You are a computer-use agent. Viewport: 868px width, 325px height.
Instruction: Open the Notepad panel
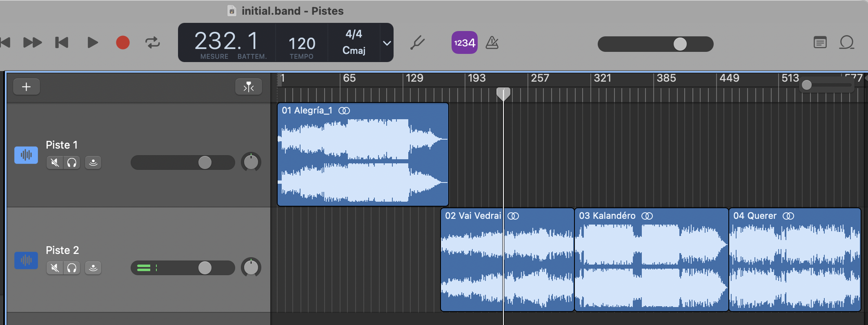tap(820, 42)
